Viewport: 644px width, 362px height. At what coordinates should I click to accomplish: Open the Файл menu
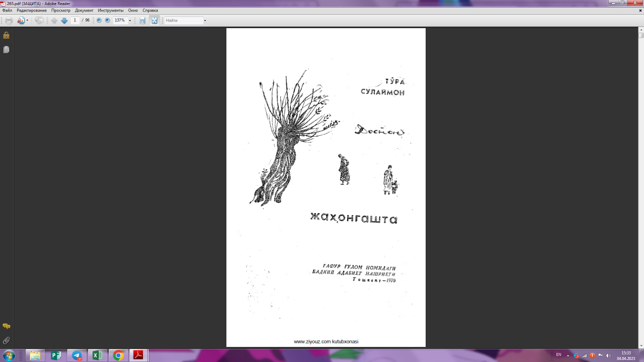[7, 10]
